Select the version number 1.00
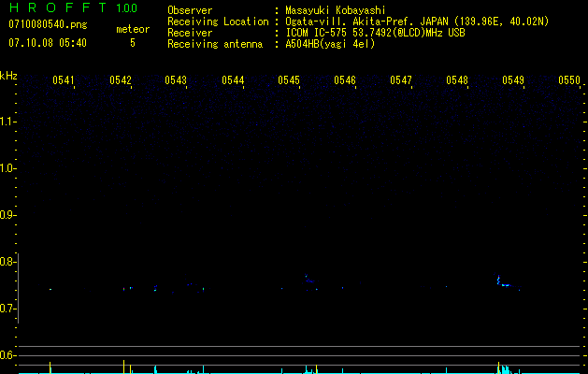 (126, 8)
